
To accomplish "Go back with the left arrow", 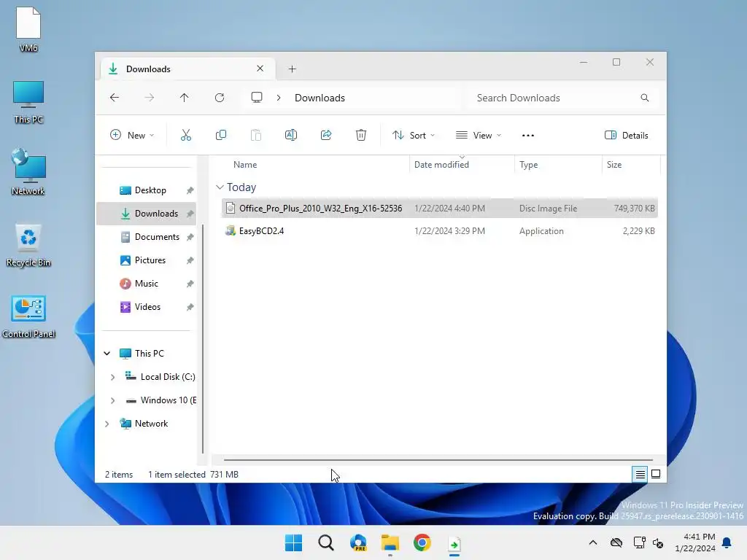I will coord(115,98).
